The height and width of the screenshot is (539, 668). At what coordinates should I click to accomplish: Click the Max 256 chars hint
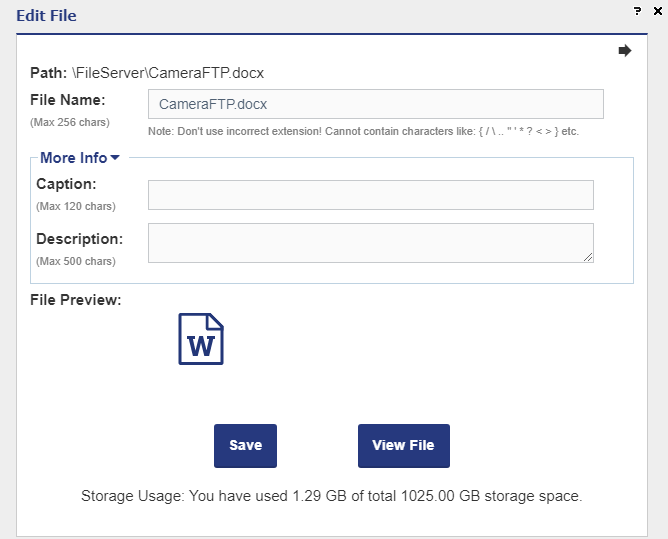point(70,122)
